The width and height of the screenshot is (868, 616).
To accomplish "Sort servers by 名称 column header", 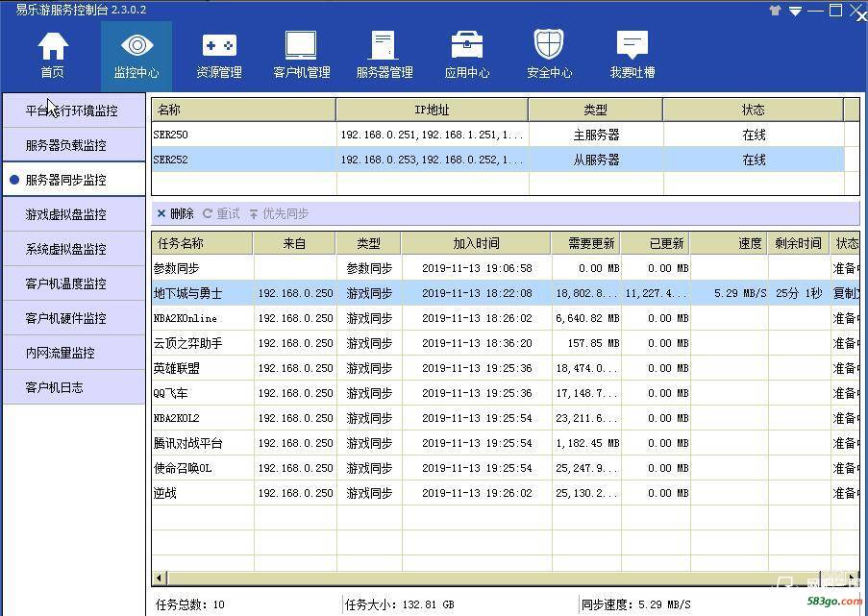I will pos(243,110).
